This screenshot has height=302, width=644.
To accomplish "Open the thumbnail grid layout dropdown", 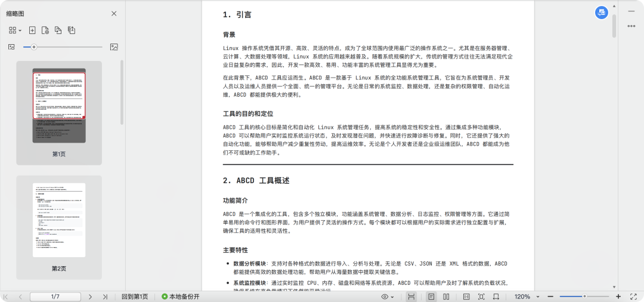I will (15, 30).
